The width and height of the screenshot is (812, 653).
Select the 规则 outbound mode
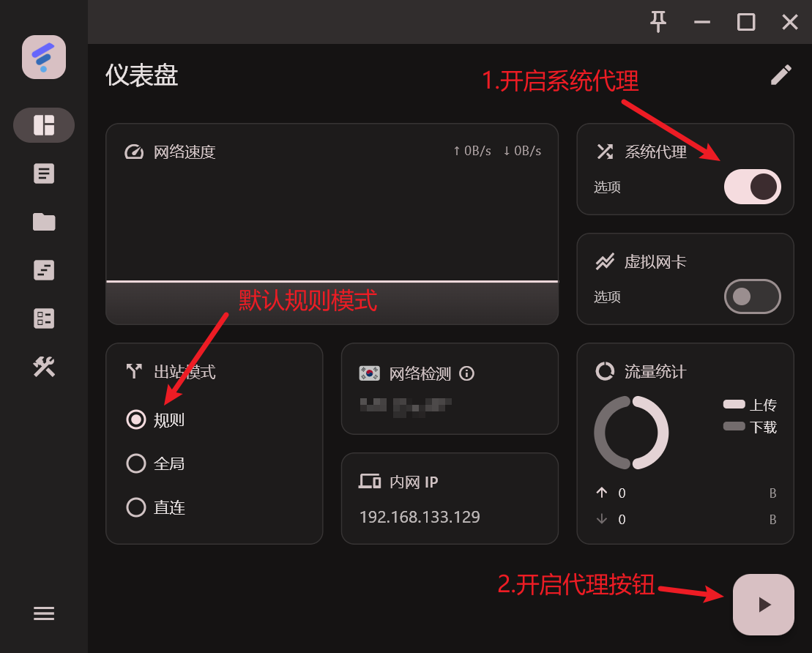tap(156, 419)
